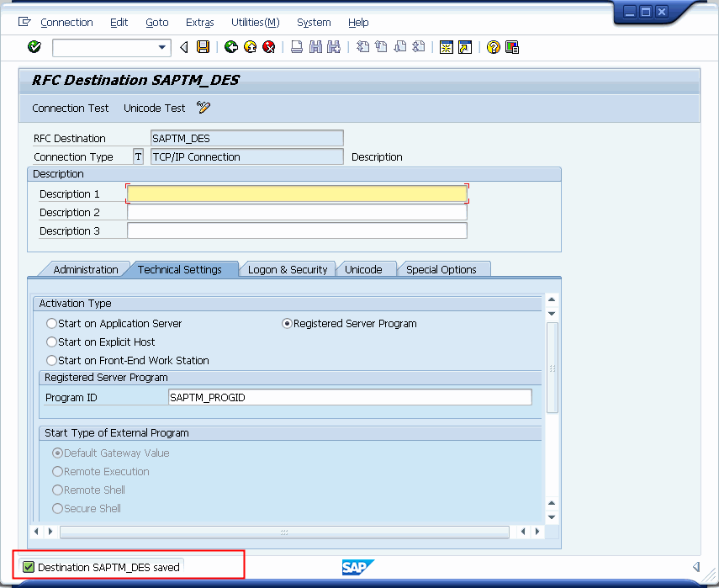Image resolution: width=719 pixels, height=588 pixels.
Task: Click the green status checkmark icon
Action: (29, 567)
